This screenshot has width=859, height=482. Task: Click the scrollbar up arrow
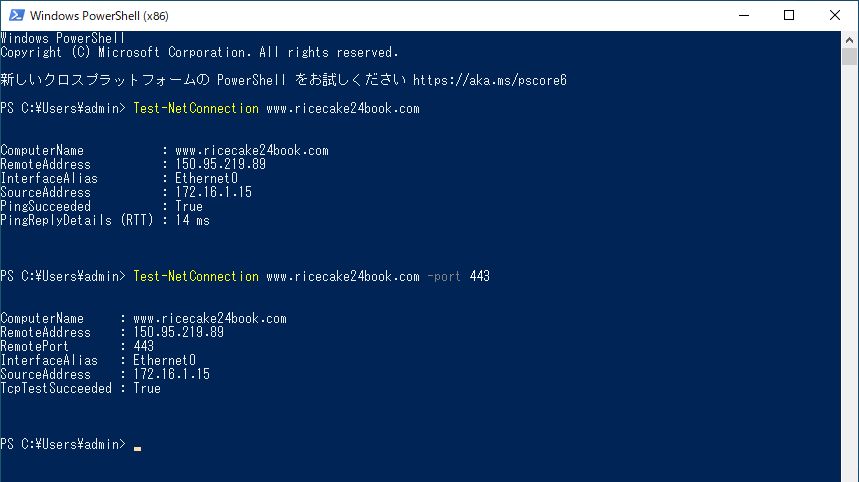849,40
